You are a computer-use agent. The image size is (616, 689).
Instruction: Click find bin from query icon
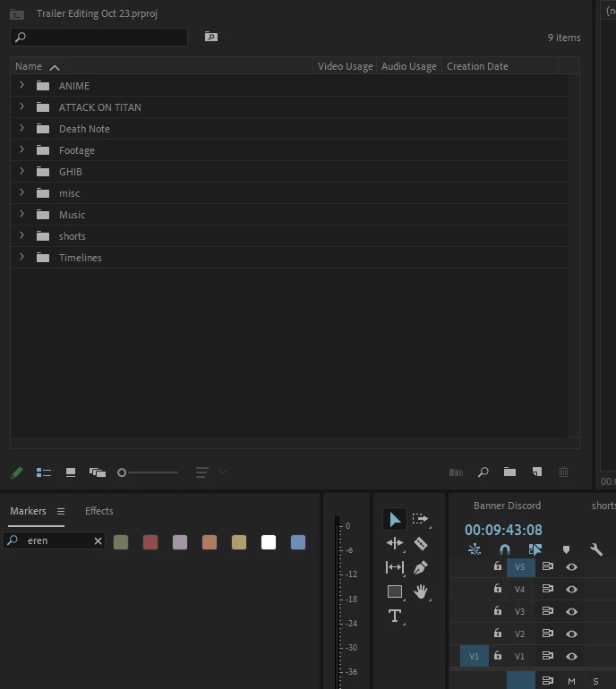pyautogui.click(x=211, y=37)
